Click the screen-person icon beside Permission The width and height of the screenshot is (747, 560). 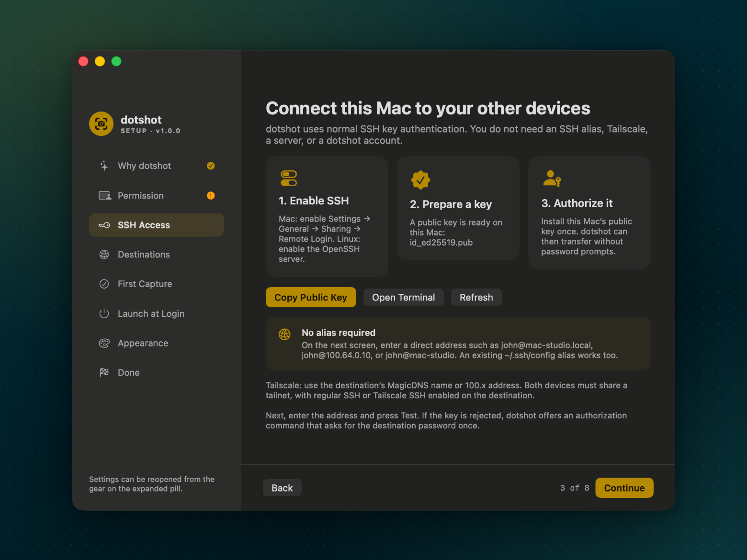(104, 195)
